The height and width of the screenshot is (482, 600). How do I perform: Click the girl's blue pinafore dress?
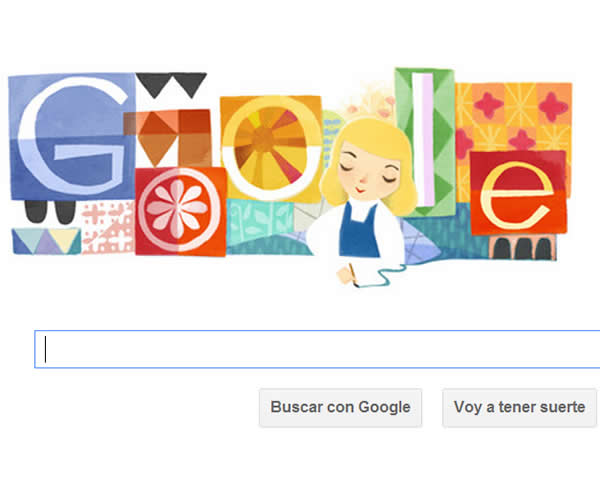358,230
